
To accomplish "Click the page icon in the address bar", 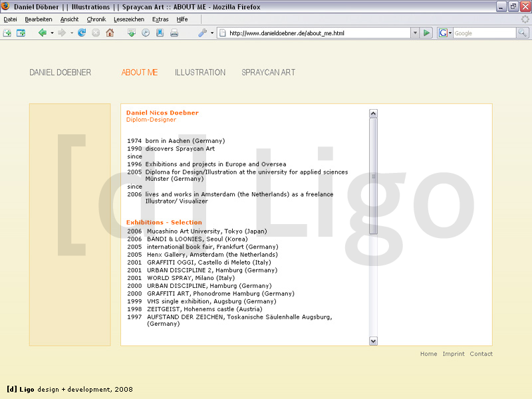I will (223, 33).
